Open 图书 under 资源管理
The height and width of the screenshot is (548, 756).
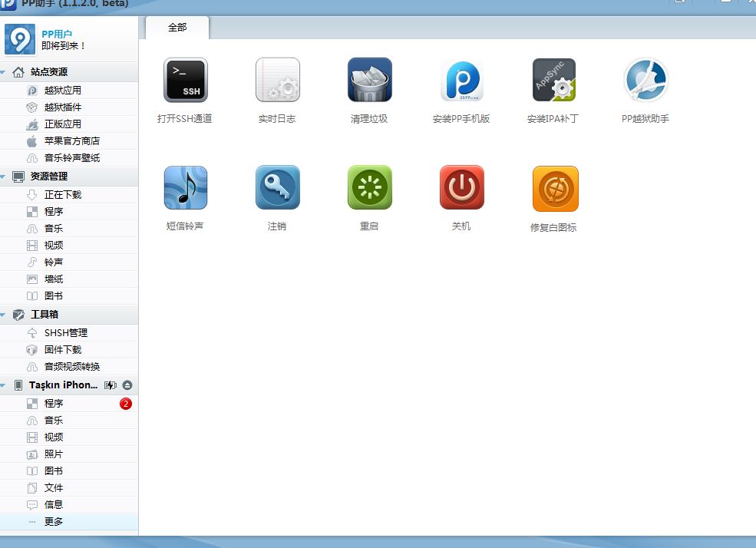click(69, 296)
